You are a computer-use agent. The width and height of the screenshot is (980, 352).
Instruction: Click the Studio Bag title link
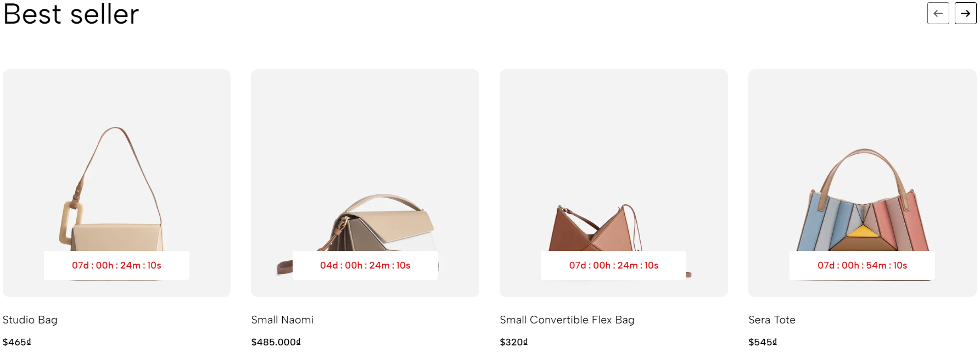30,320
